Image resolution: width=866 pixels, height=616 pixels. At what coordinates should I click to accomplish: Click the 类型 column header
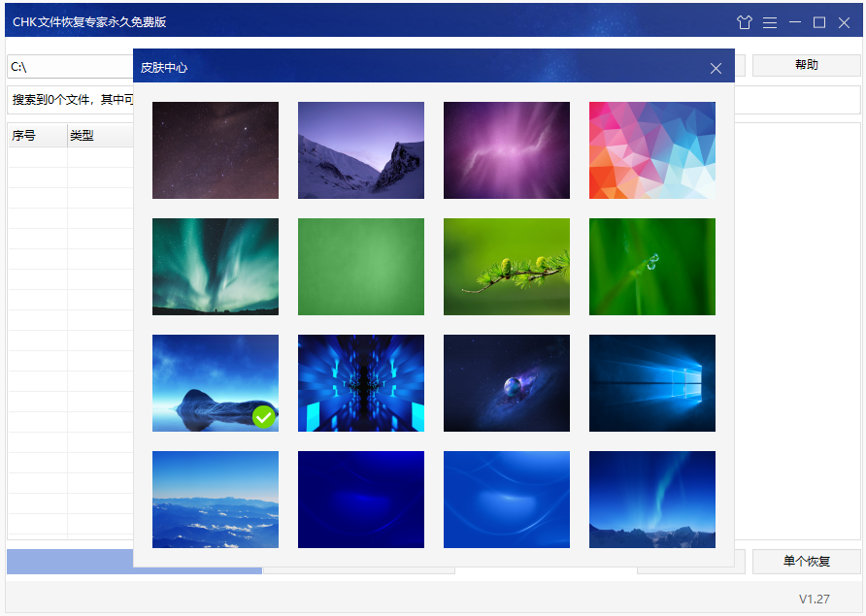[101, 136]
